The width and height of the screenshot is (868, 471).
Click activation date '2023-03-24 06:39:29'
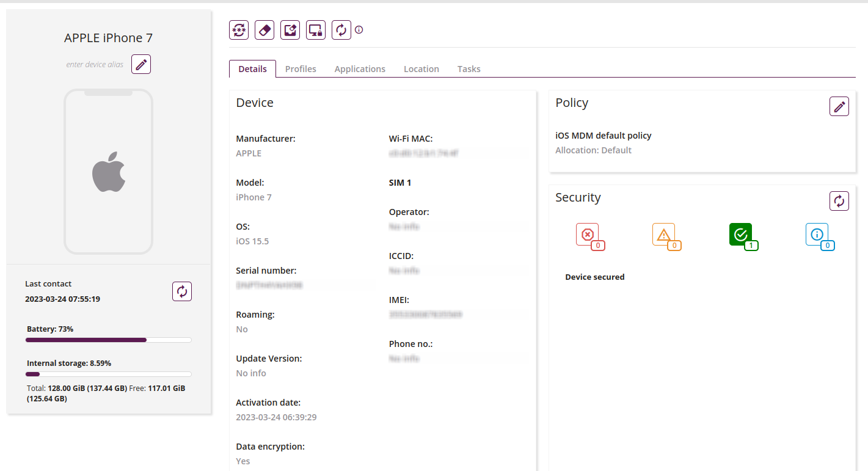point(276,417)
